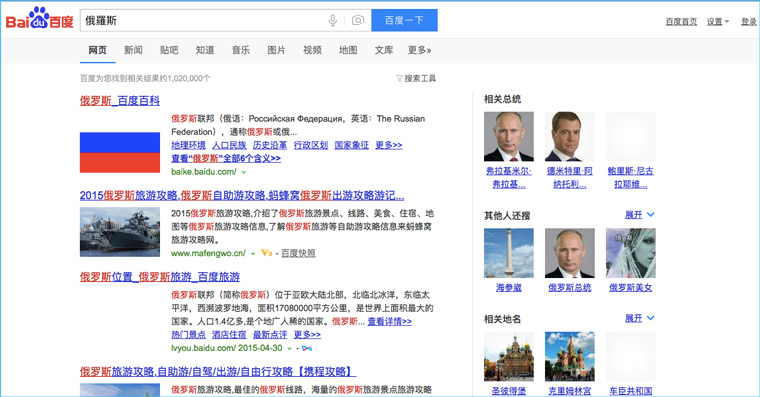Switch to the 贴吧 tab

tap(169, 50)
